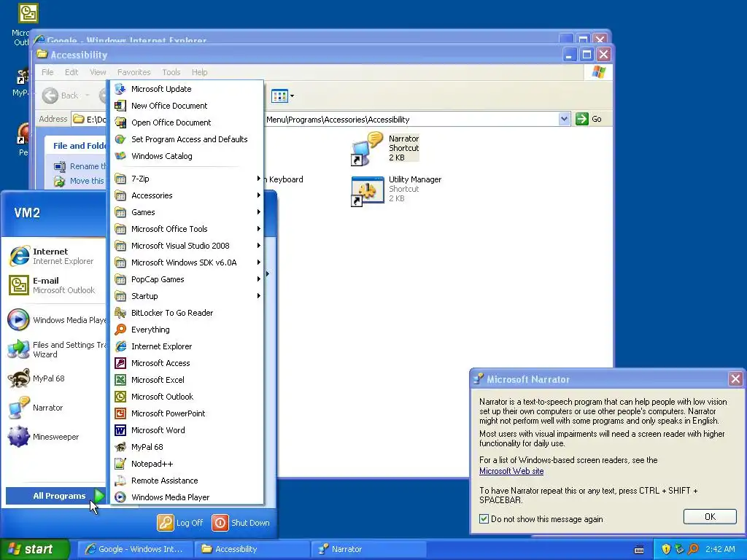Viewport: 747px width, 560px height.
Task: Switch to Narrator taskbar button
Action: pos(368,549)
